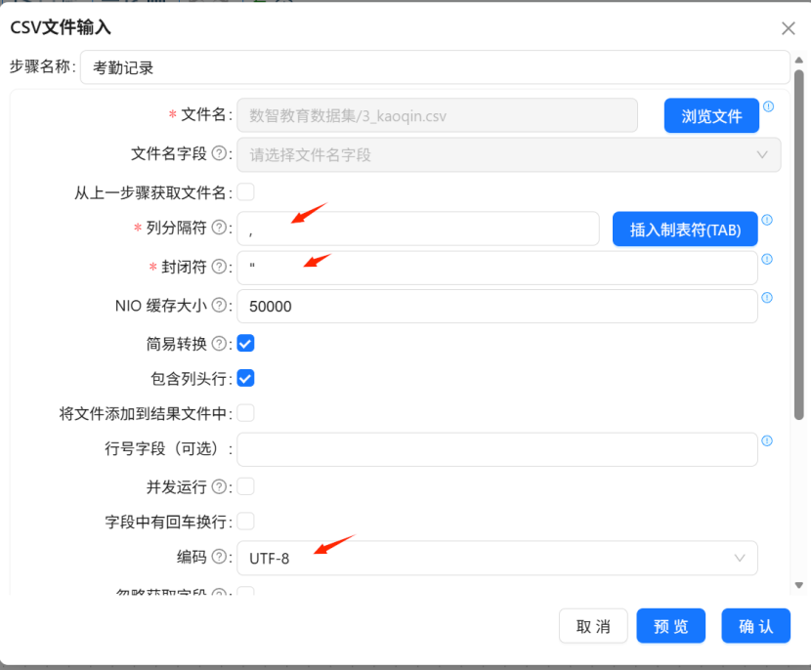The height and width of the screenshot is (670, 812).
Task: Click the scrollbar up arrow
Action: (799, 60)
